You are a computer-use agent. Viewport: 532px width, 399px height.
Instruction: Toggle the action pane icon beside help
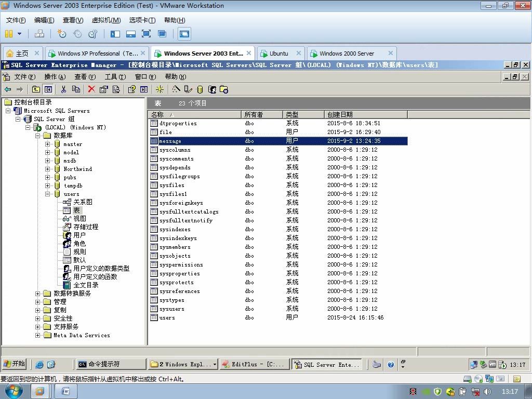(144, 89)
